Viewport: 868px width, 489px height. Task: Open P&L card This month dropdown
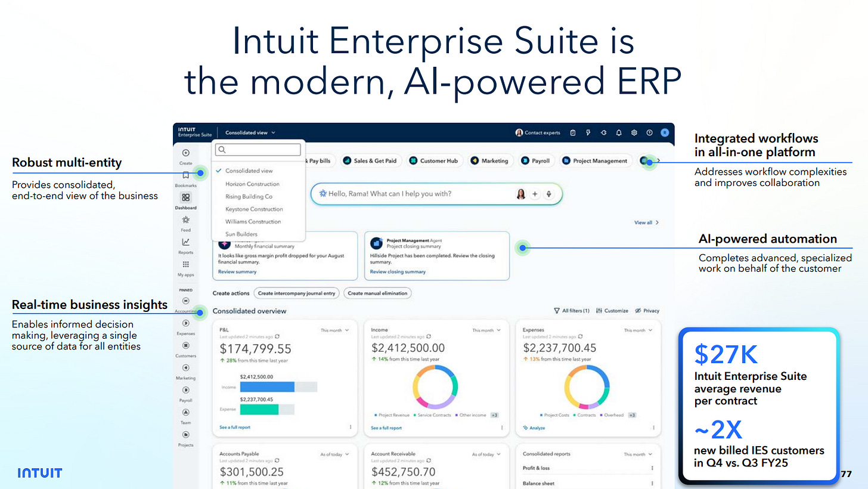coord(334,330)
